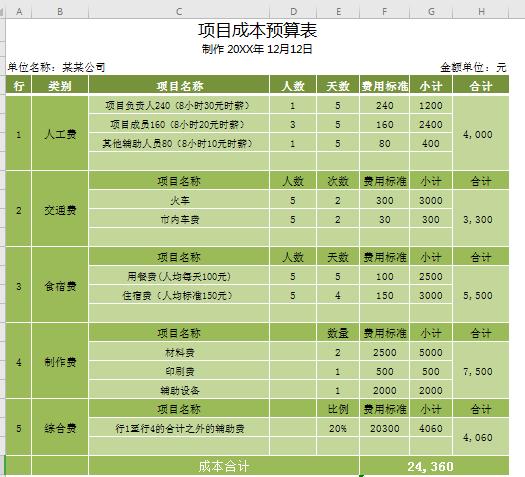Select the total cell 5,500
Screen dimensions: 525x477
[x=481, y=295]
